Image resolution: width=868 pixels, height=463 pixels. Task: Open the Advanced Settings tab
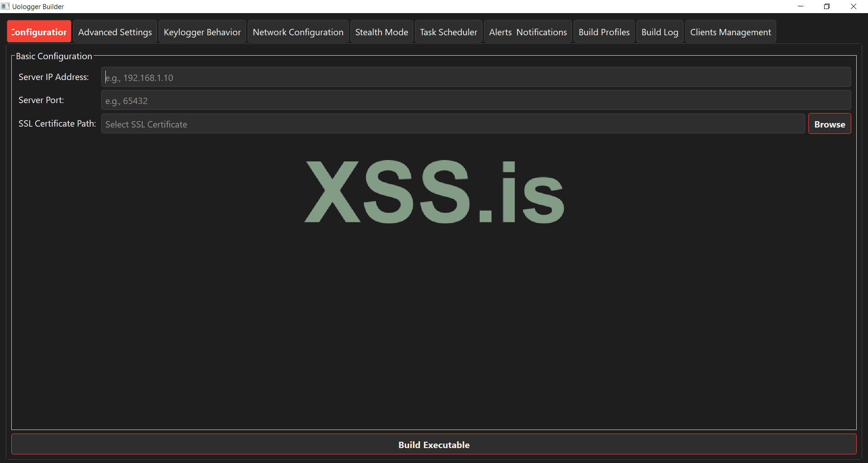tap(115, 32)
